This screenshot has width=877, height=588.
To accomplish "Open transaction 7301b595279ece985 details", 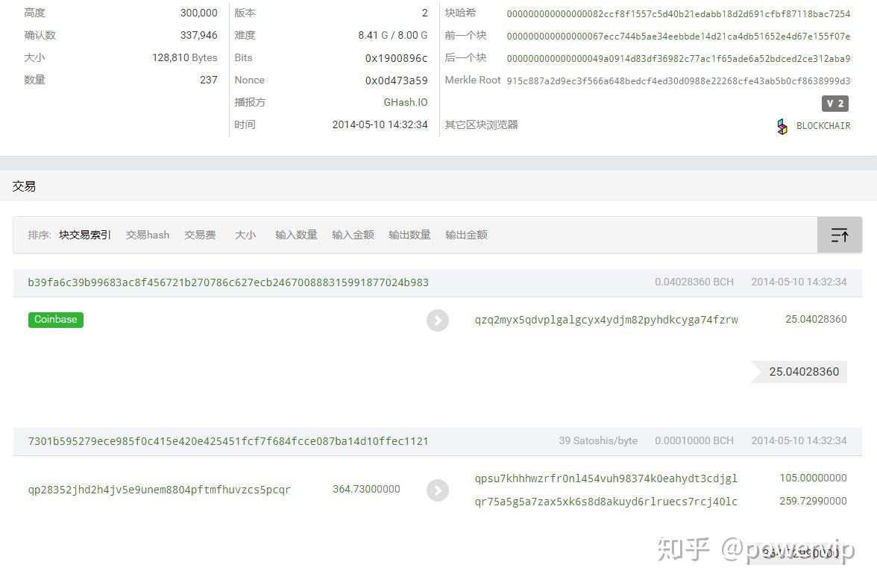I will [x=228, y=441].
